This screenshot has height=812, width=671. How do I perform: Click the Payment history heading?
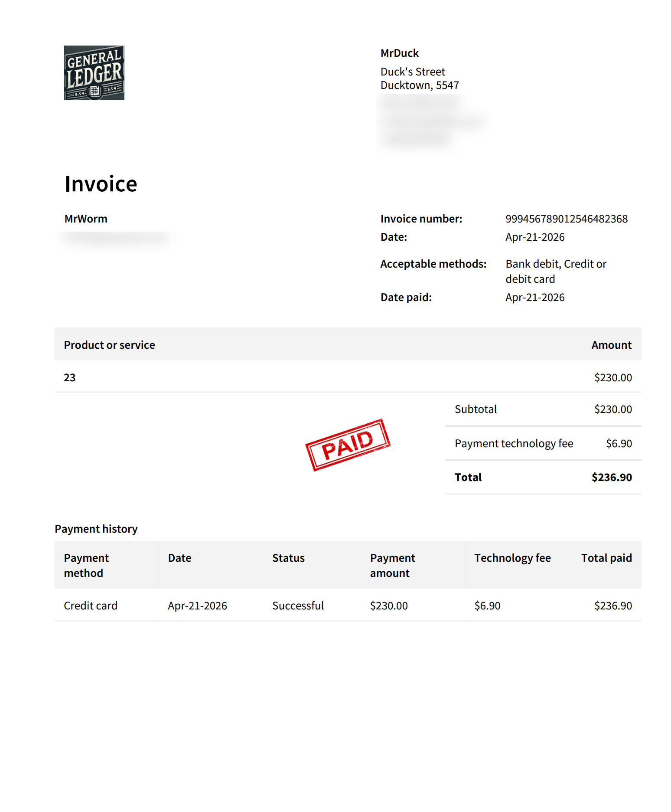(x=96, y=529)
